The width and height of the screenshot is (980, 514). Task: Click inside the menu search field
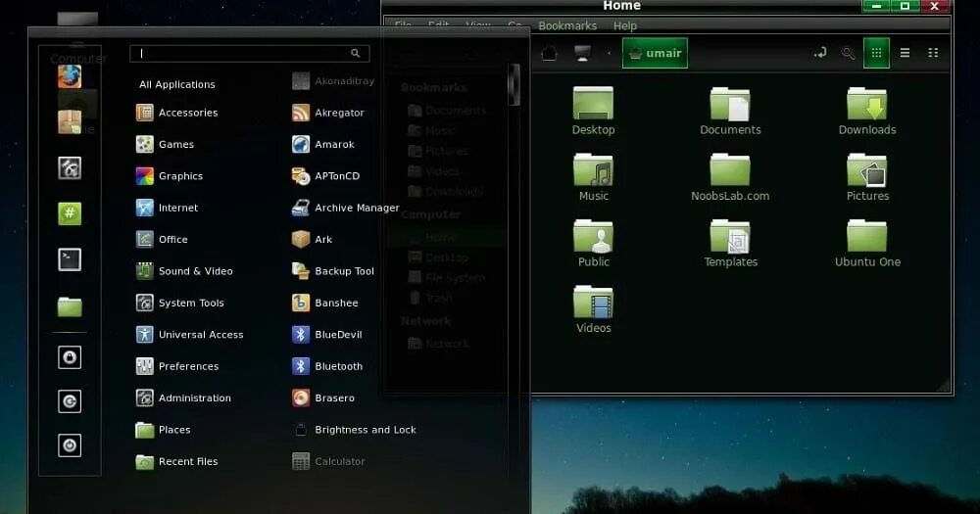coord(249,54)
